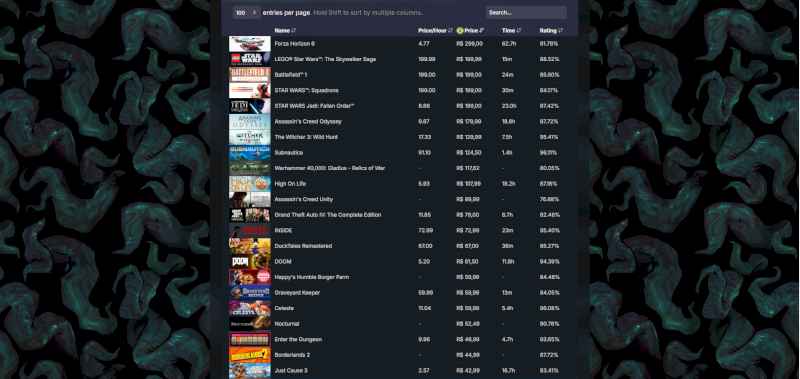Click the High On Life thumbnail
800x379 pixels.
click(x=249, y=184)
